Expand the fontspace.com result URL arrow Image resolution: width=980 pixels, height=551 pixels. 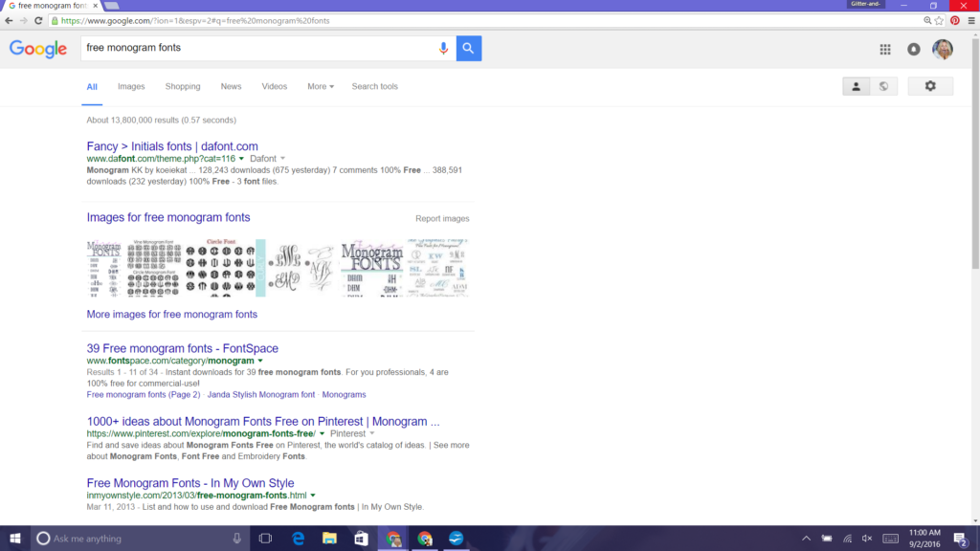click(260, 361)
